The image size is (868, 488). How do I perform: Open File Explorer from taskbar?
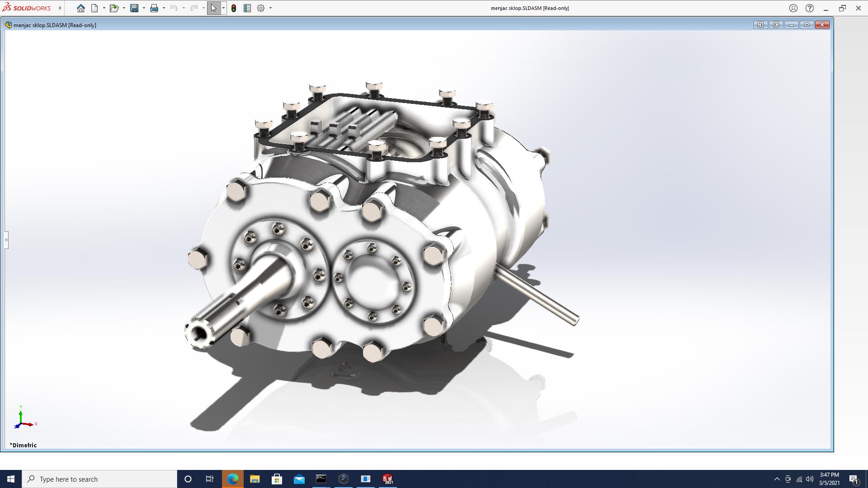(255, 479)
